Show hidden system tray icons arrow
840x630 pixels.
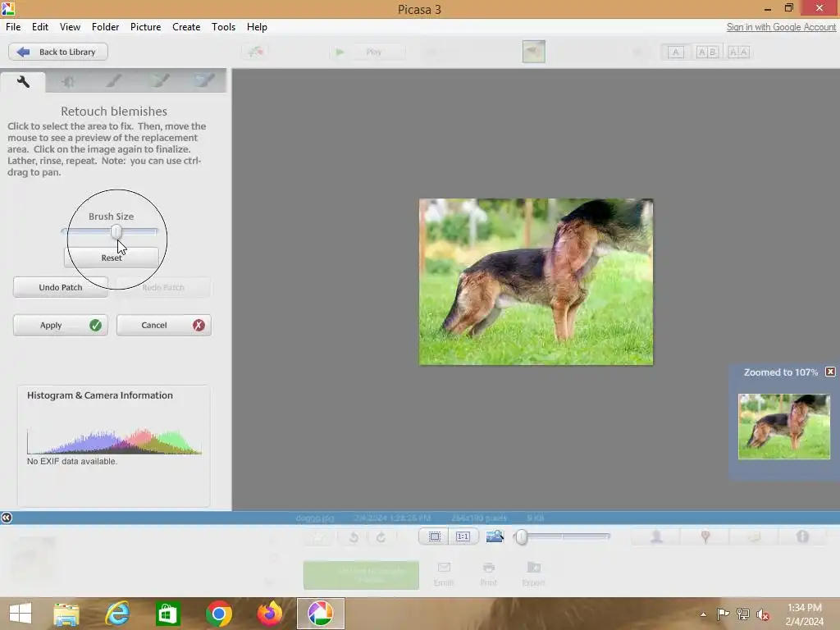(x=703, y=614)
